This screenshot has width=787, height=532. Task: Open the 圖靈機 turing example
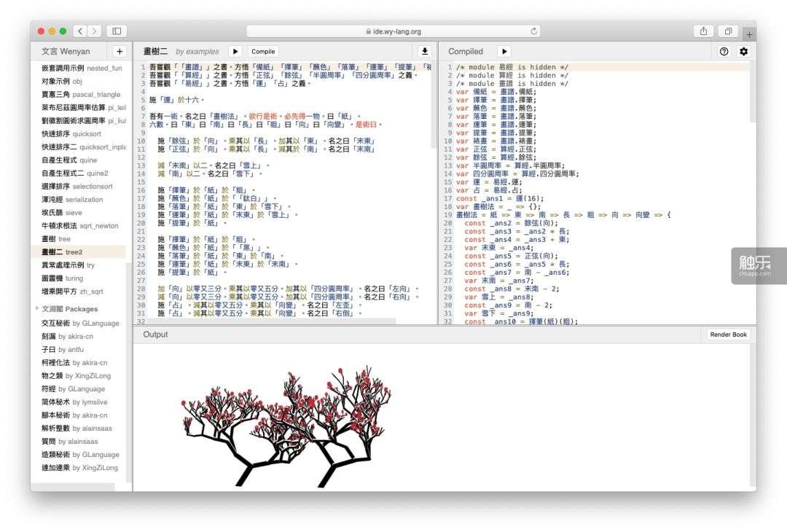pyautogui.click(x=62, y=278)
